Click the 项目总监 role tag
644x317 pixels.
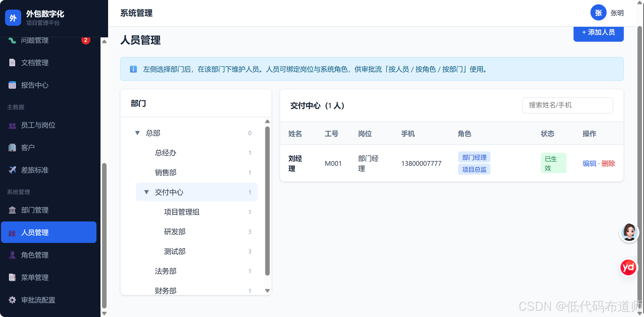click(x=474, y=169)
